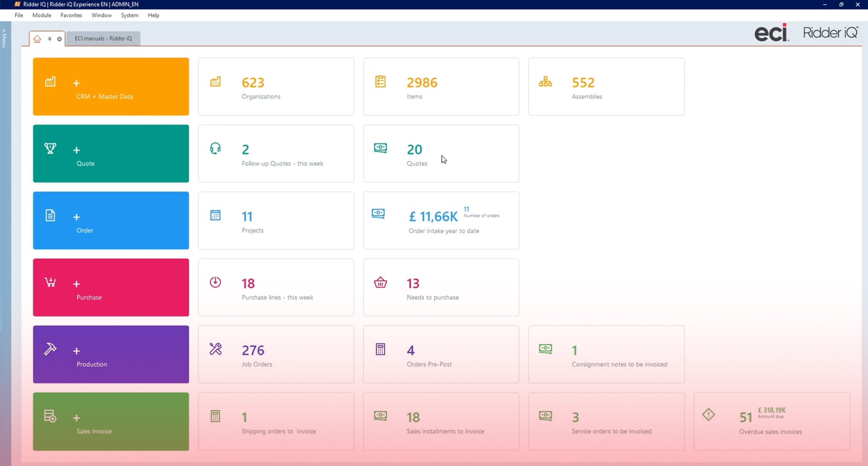The image size is (868, 466).
Task: Click the headset icon for Follow up Quotes
Action: coord(215,148)
